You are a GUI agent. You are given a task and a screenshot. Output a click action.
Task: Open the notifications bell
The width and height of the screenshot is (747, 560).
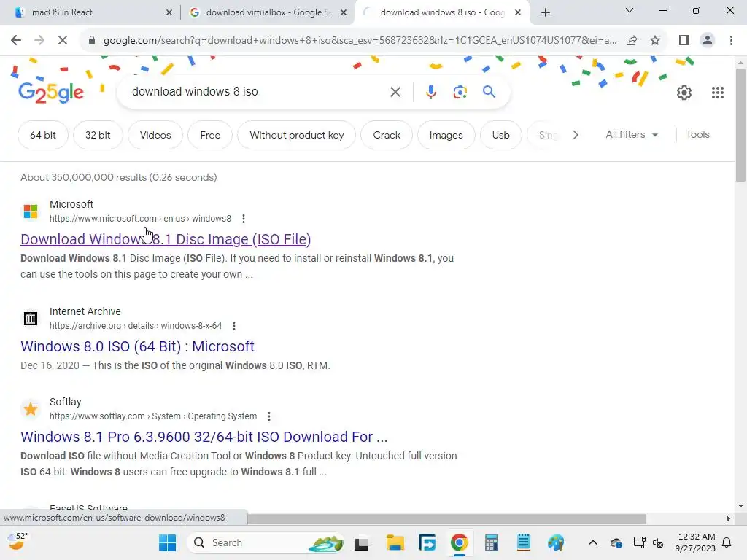pyautogui.click(x=727, y=542)
